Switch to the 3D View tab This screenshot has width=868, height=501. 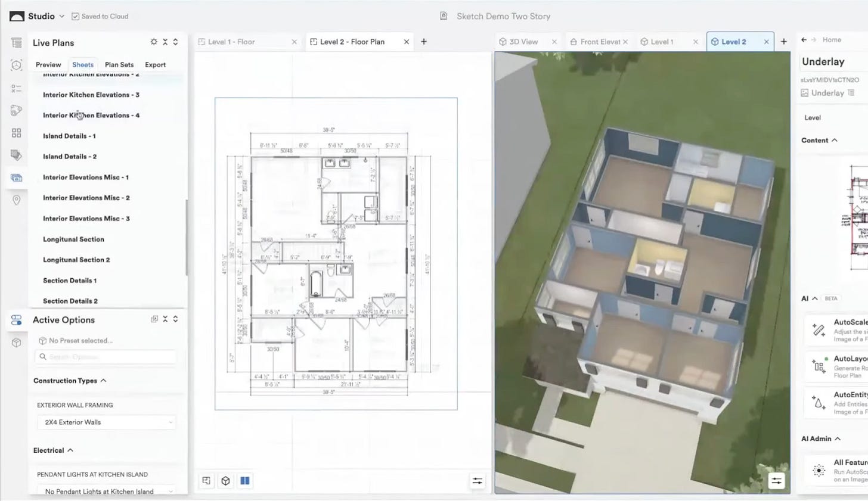point(519,42)
